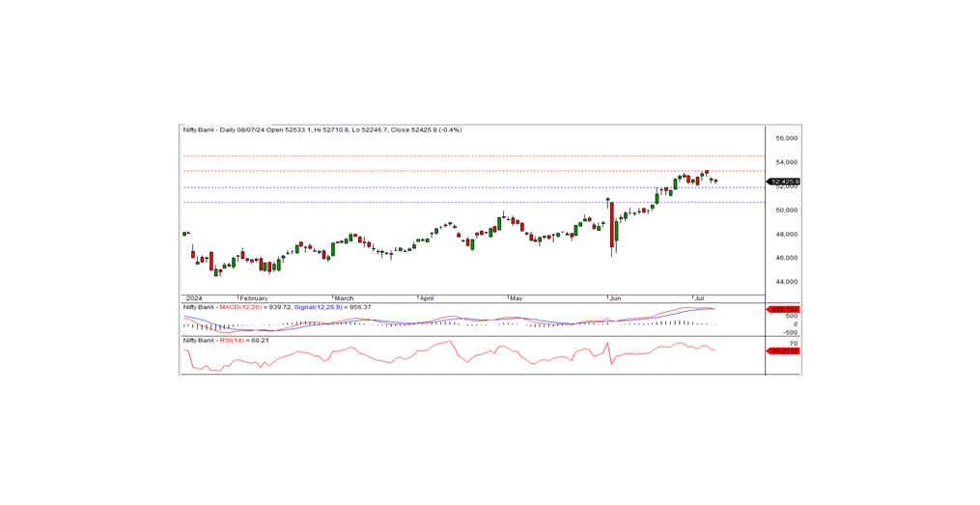Click the 56,000 price axis label
980x505 pixels.
[x=786, y=138]
